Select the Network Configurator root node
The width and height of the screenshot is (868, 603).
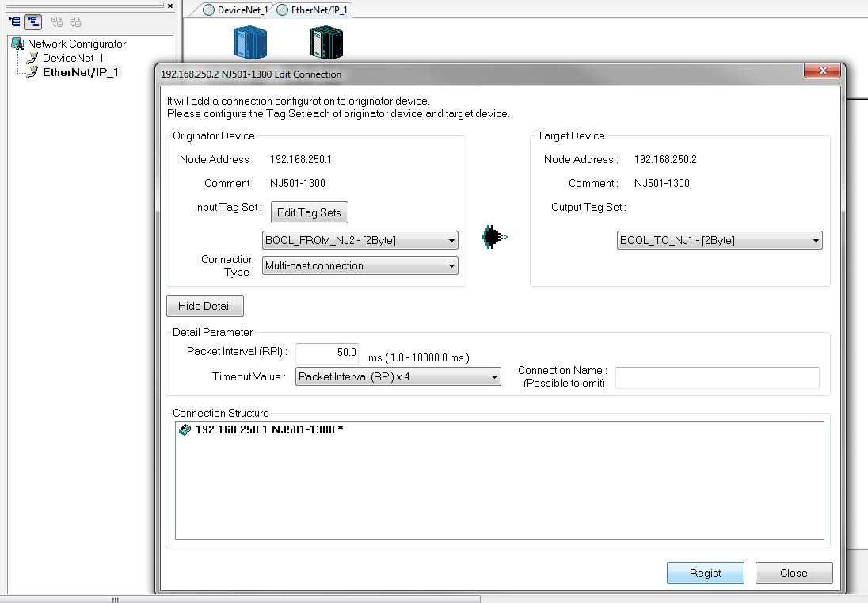click(76, 44)
